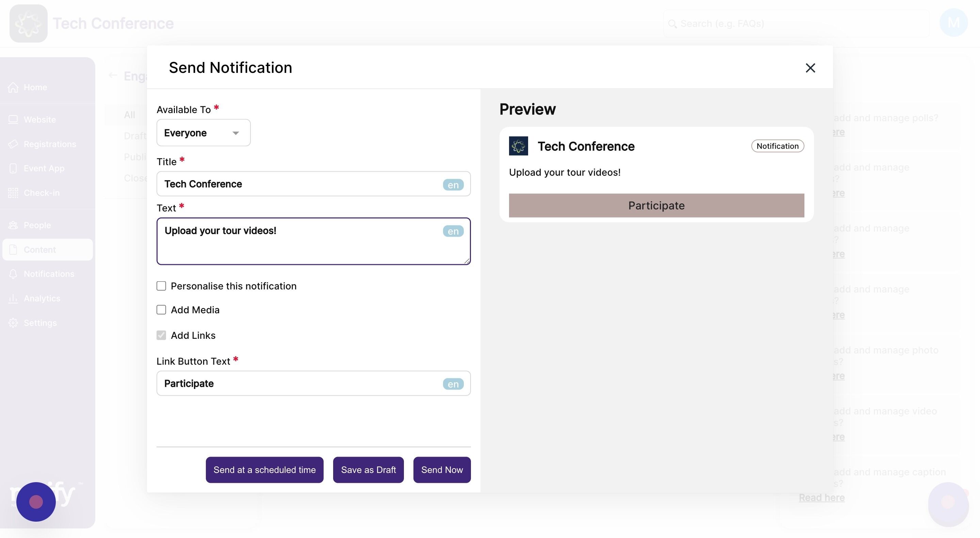Click the 'en' language badge in Title field
The height and width of the screenshot is (538, 980).
click(x=453, y=185)
